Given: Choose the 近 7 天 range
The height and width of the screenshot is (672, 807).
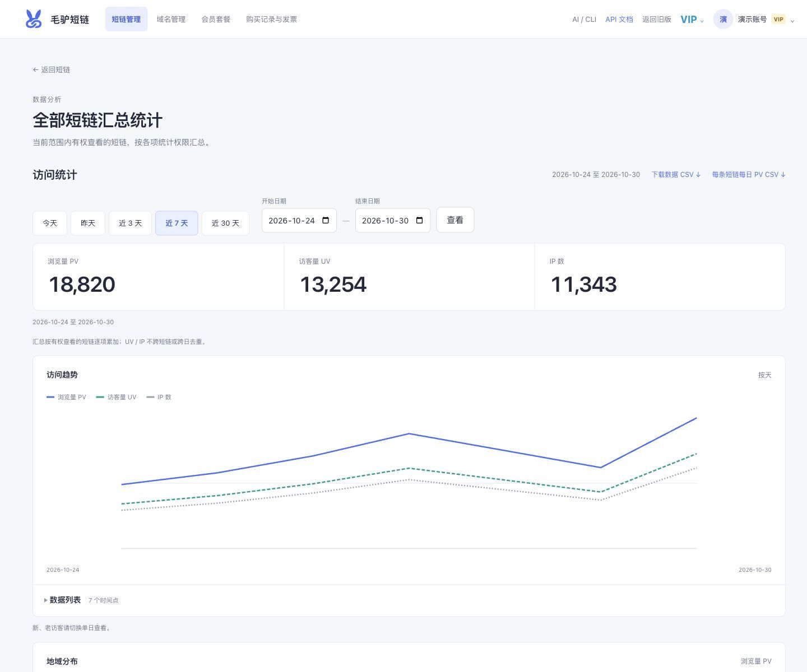Looking at the screenshot, I should 177,223.
